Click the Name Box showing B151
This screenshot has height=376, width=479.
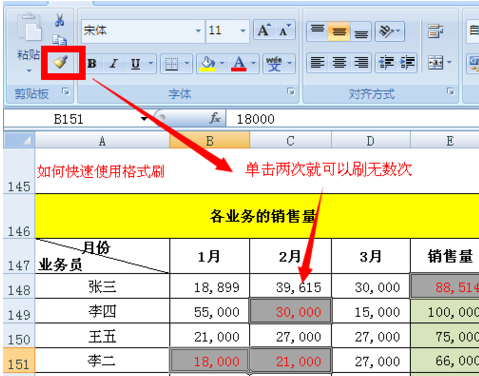(69, 119)
